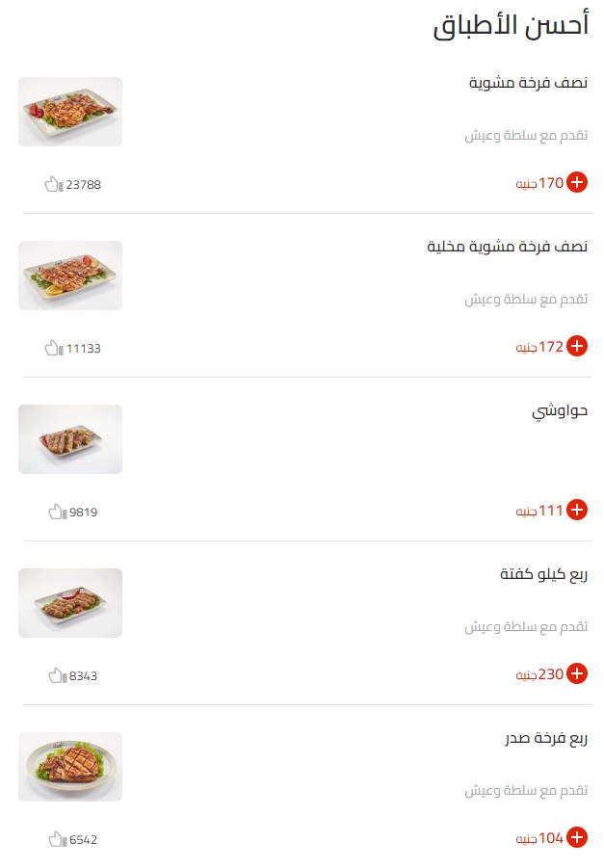View the ربع كيلو كفتة thumbnail
The image size is (604, 868).
tap(70, 603)
